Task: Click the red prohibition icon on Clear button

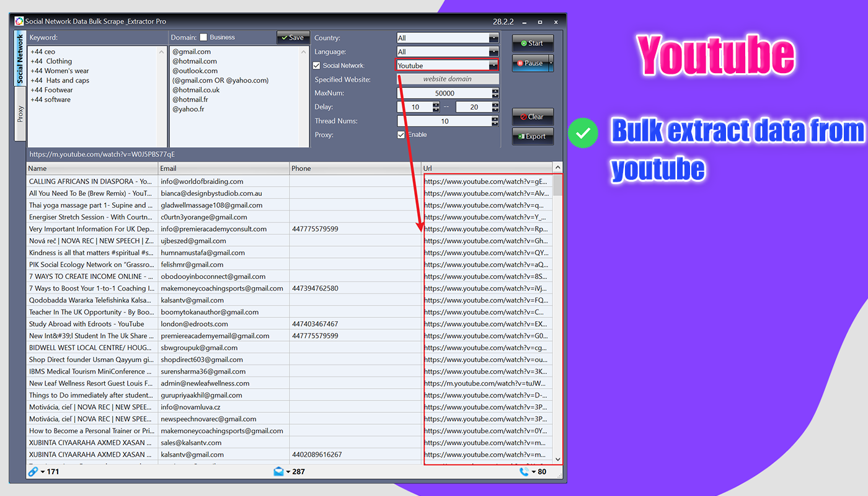Action: point(523,117)
